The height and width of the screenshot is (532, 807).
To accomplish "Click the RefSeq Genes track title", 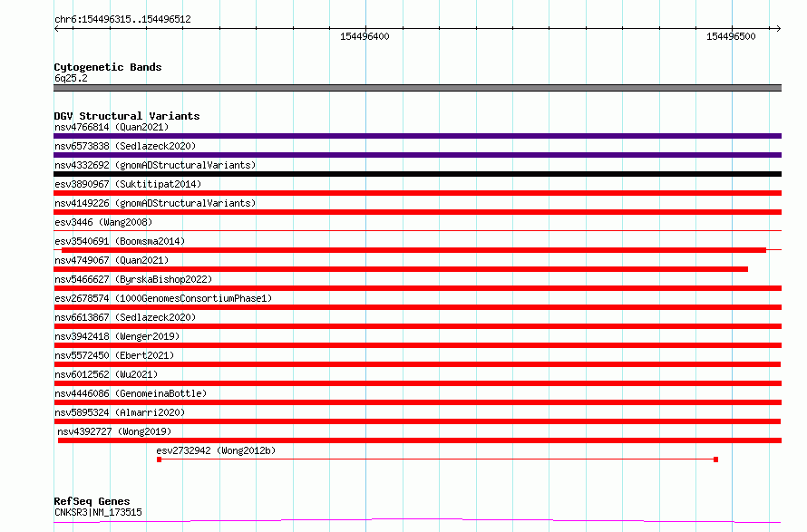I will (92, 501).
